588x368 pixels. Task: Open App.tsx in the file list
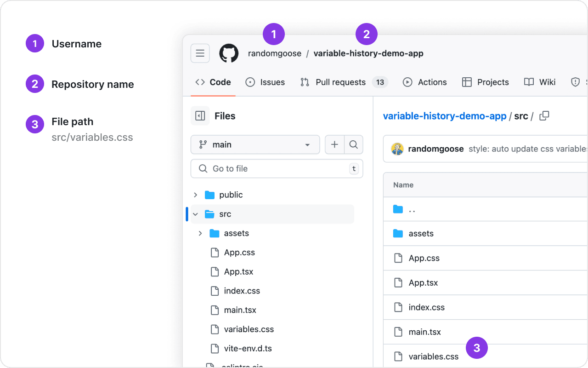click(x=423, y=283)
